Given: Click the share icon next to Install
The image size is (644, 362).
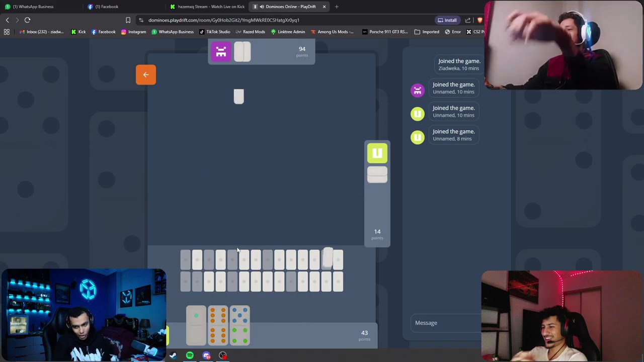Looking at the screenshot, I should (x=468, y=20).
